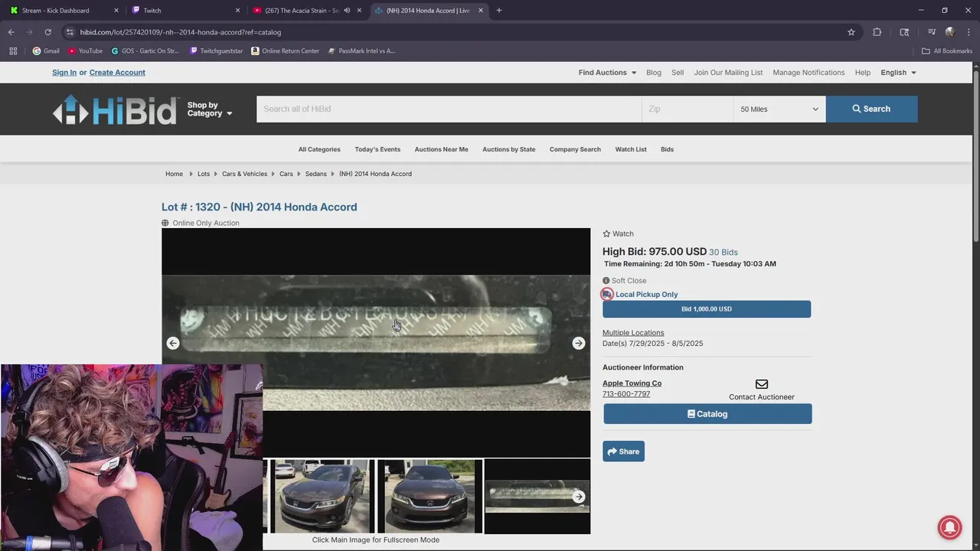Open the red notification bell
The width and height of the screenshot is (980, 551).
(950, 527)
